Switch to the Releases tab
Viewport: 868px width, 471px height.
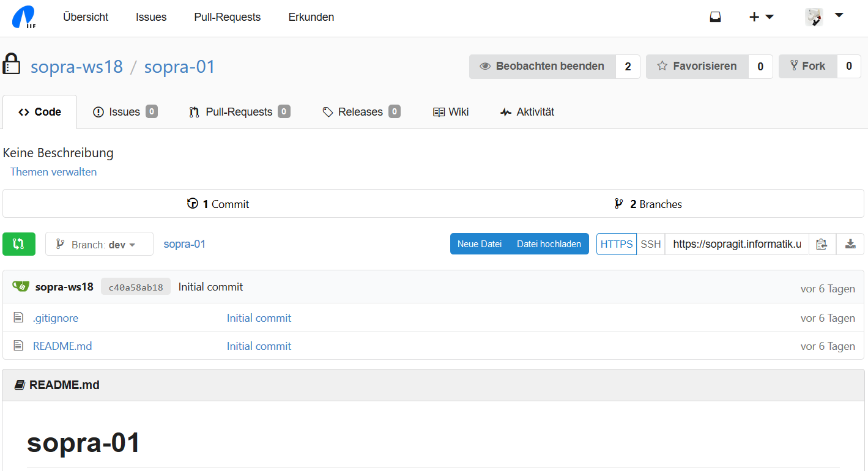coord(361,112)
